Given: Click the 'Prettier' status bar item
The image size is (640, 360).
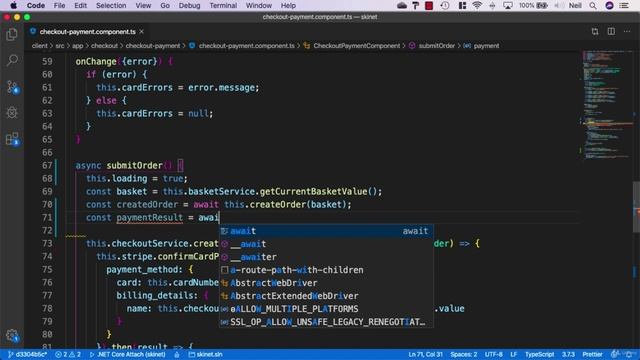Looking at the screenshot, I should tap(592, 354).
